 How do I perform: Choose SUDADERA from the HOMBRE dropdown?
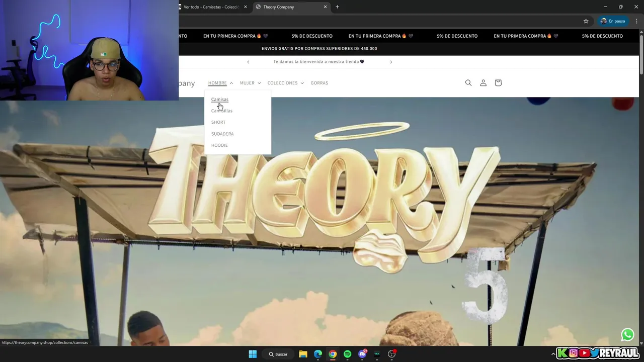222,134
